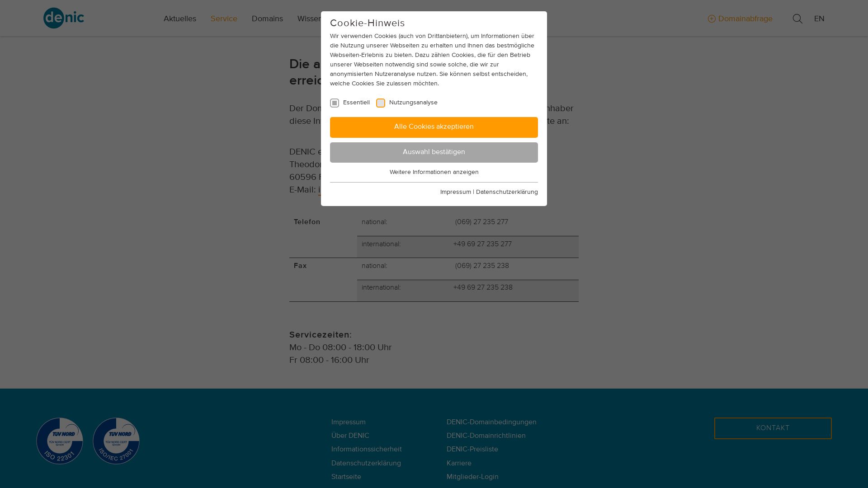
Task: Click the TÜV NORD ISO 22301 badge
Action: (60, 441)
